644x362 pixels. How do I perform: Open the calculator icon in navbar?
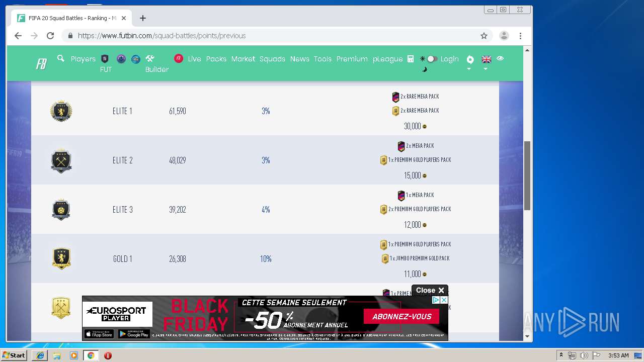(411, 59)
